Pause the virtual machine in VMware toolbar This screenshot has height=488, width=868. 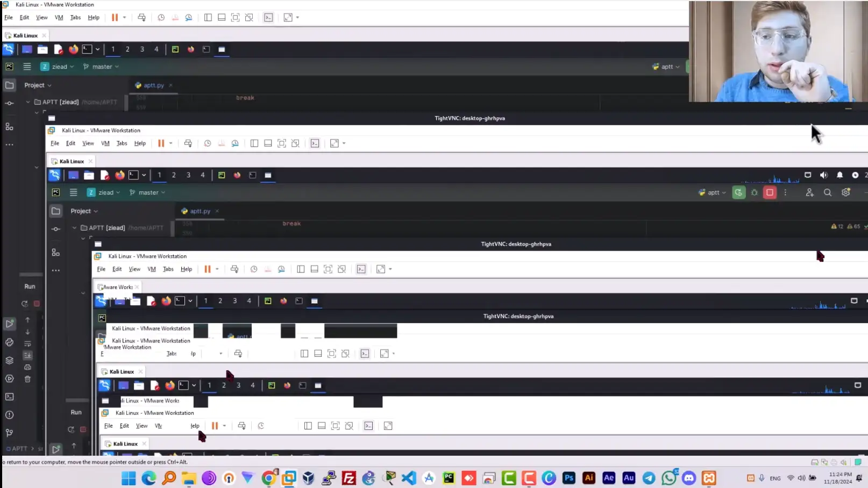click(x=115, y=17)
